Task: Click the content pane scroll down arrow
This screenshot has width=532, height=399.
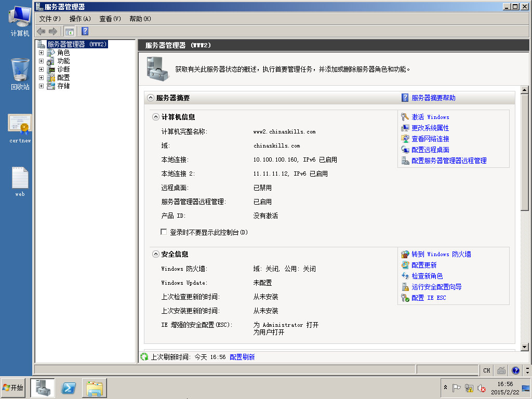Action: click(525, 347)
